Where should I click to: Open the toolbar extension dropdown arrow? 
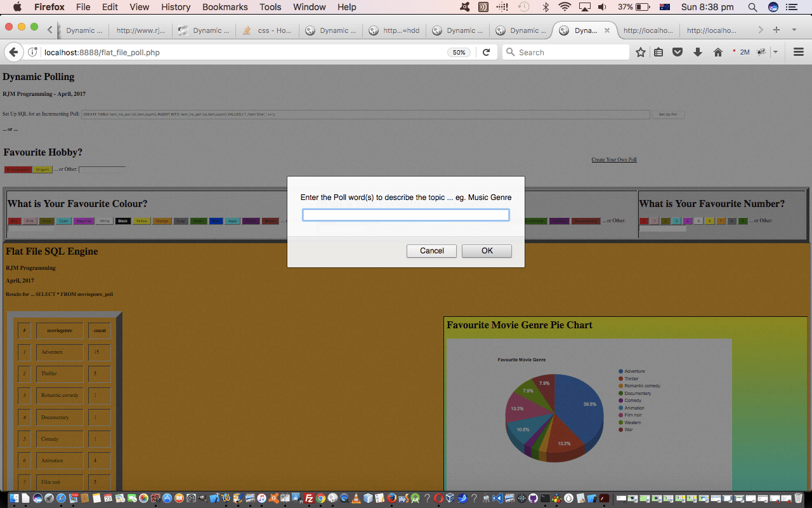tap(775, 52)
